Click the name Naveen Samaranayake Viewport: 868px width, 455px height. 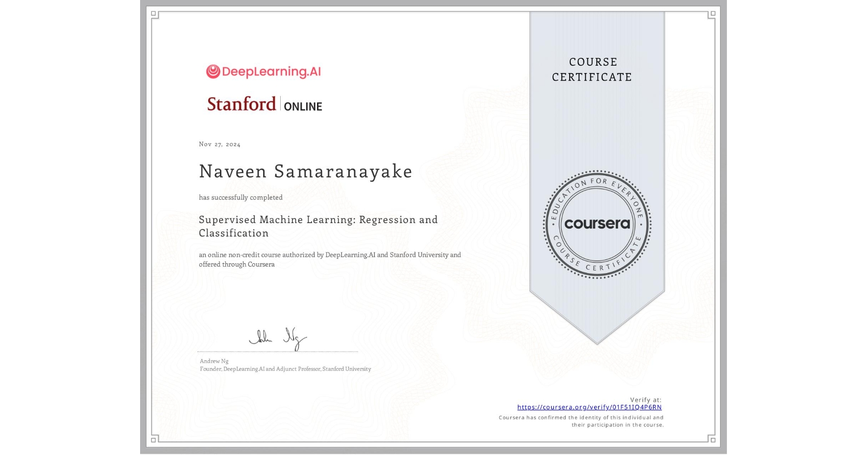coord(305,172)
